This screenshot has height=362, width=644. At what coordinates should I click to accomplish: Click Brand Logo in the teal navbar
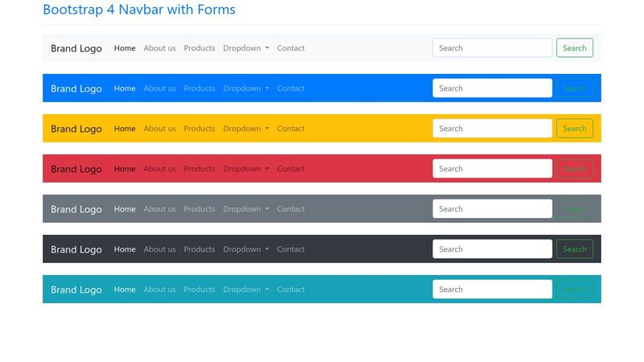[x=76, y=290]
